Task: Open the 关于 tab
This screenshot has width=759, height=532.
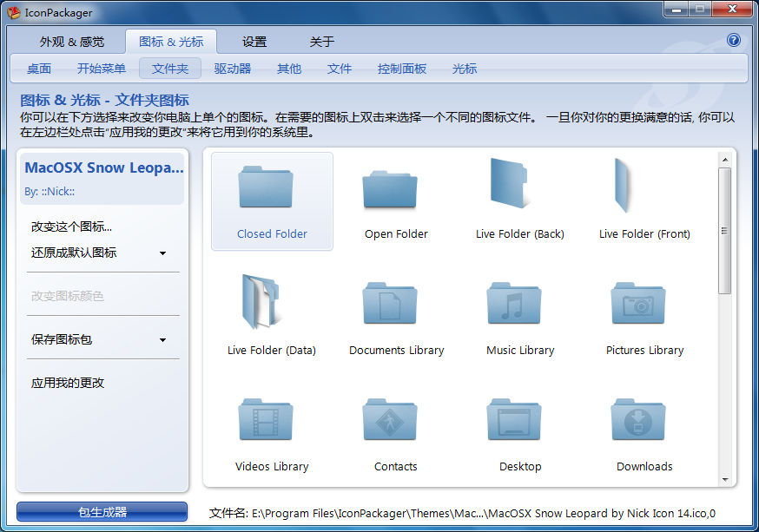Action: pyautogui.click(x=322, y=42)
